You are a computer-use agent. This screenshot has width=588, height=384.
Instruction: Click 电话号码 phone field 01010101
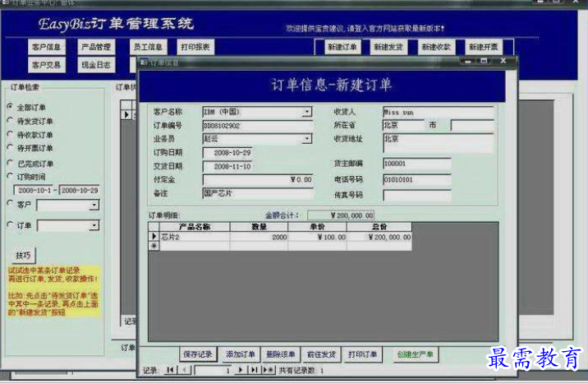point(416,180)
